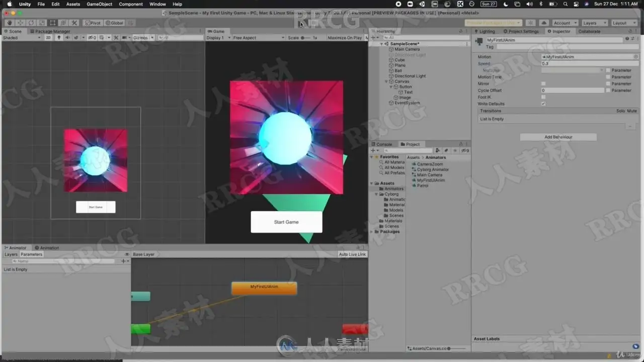Select the Hand tool in the toolbar
This screenshot has width=644, height=362.
[10, 23]
